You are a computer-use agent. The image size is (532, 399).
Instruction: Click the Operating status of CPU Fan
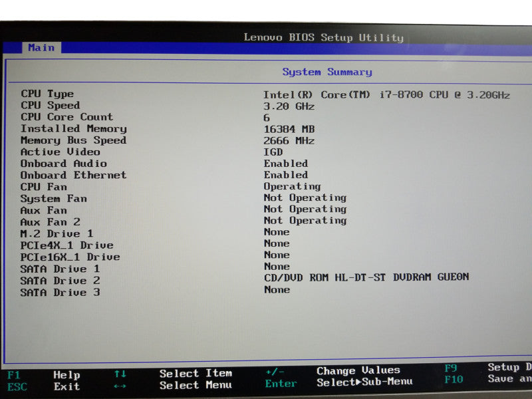[292, 187]
